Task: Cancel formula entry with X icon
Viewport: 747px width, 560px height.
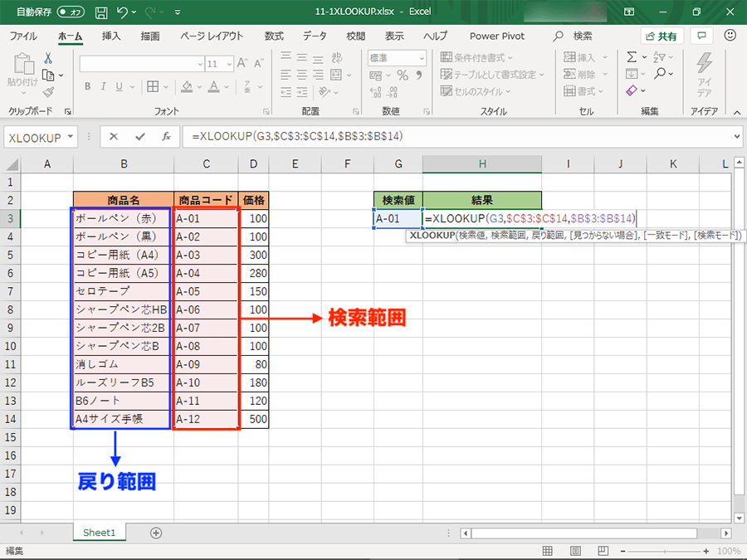Action: 114,137
